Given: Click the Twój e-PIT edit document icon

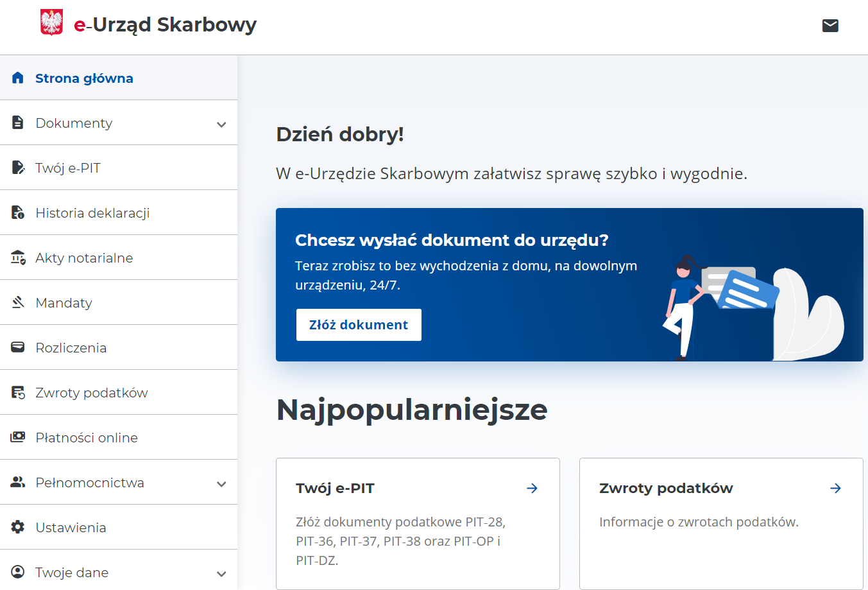Looking at the screenshot, I should [18, 168].
